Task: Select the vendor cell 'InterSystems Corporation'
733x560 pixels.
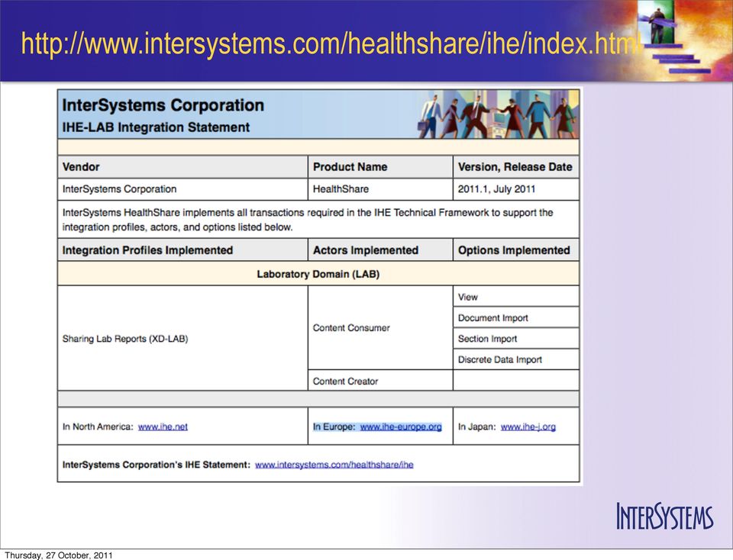Action: tap(182, 189)
